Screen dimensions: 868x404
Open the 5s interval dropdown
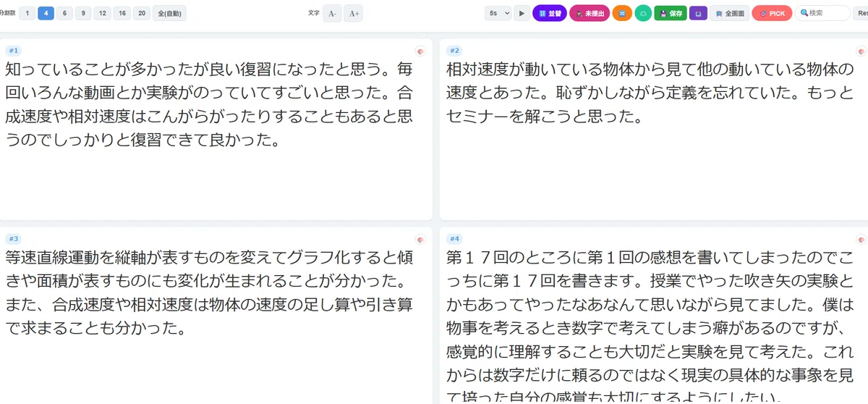click(498, 13)
